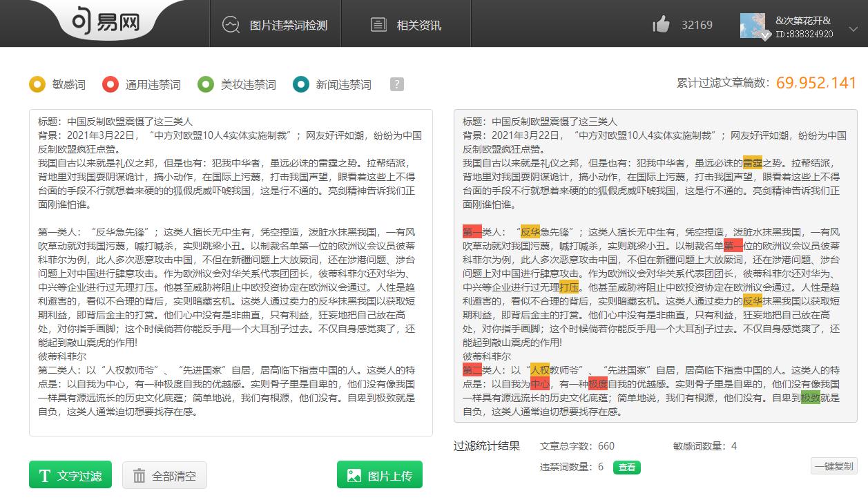Run filtering with the 文字过滤 button
868x500 pixels.
coord(70,474)
